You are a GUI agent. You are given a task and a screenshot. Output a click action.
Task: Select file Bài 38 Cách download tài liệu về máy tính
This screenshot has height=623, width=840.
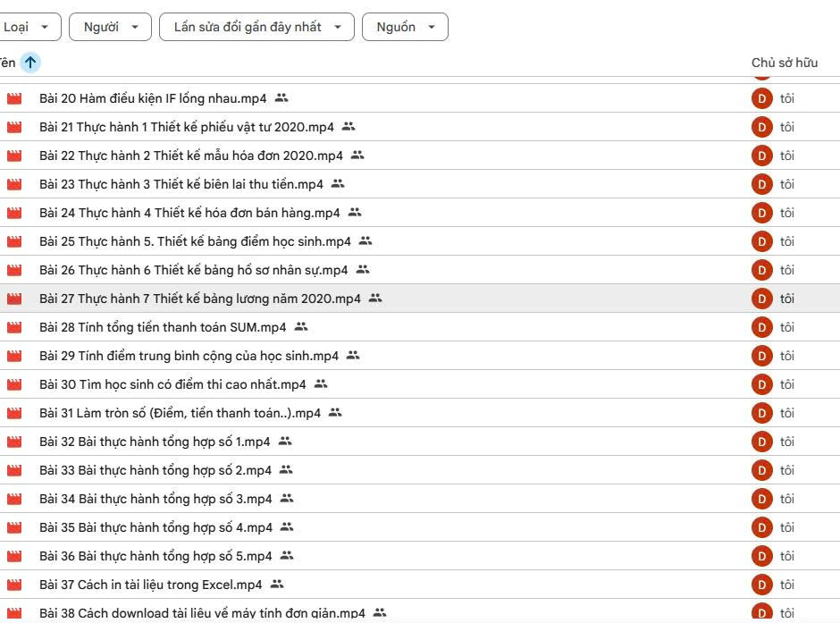pos(202,613)
